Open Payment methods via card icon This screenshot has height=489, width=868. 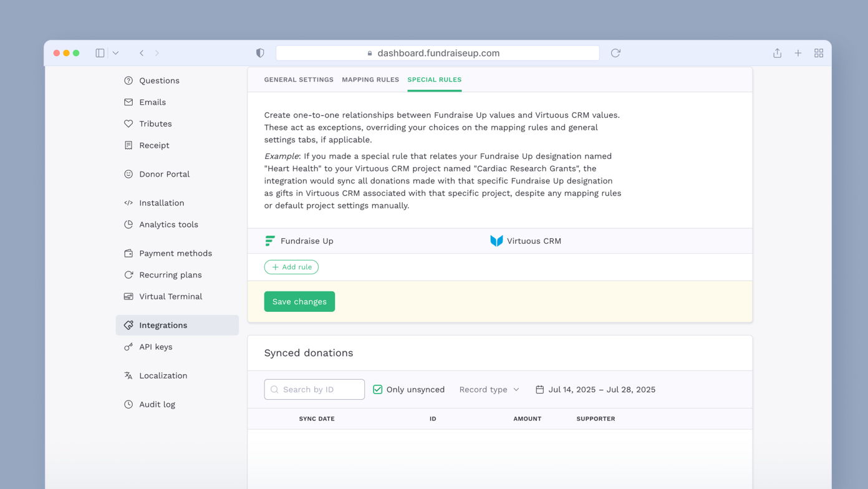128,253
